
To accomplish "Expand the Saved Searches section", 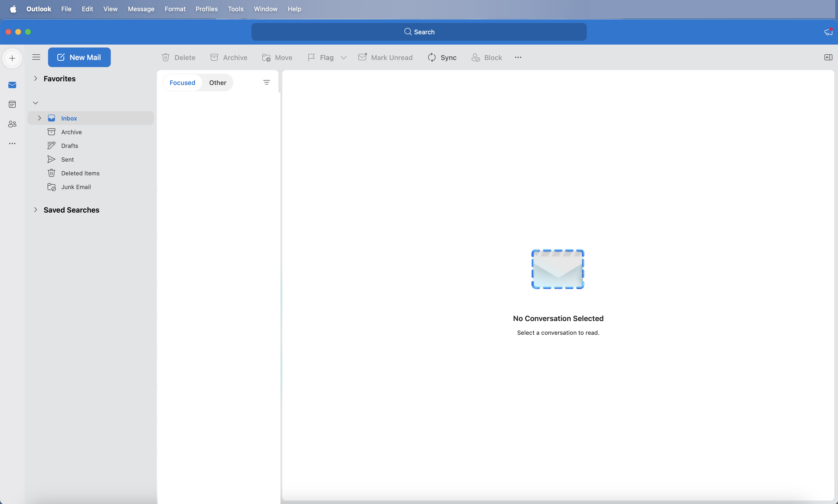I will pos(35,210).
